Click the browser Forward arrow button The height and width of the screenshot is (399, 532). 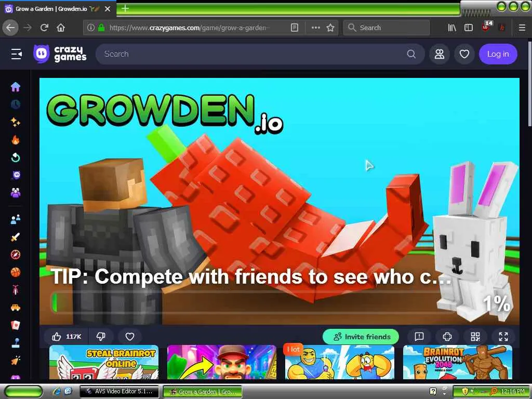(x=28, y=28)
